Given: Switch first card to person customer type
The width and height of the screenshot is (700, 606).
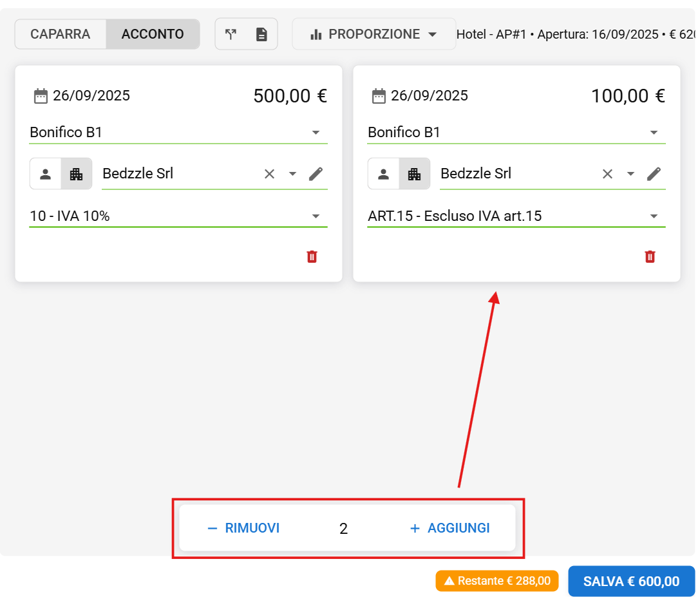Looking at the screenshot, I should coord(46,174).
